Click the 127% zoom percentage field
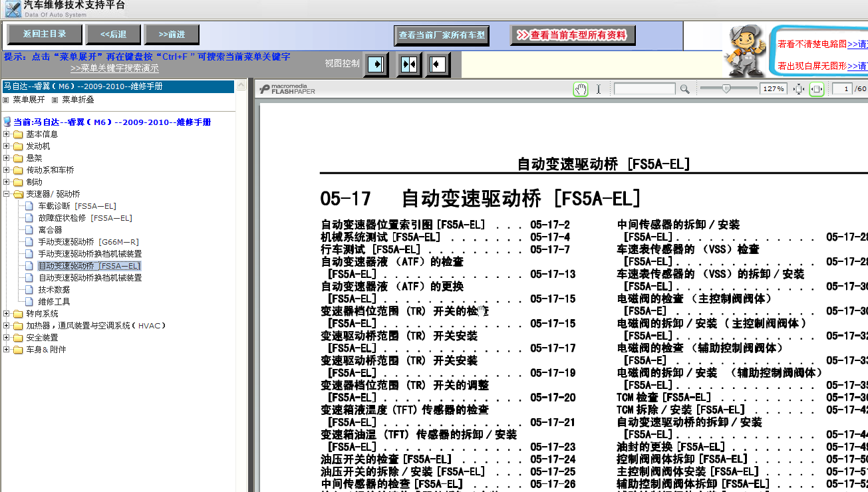Image resolution: width=868 pixels, height=492 pixels. click(773, 89)
